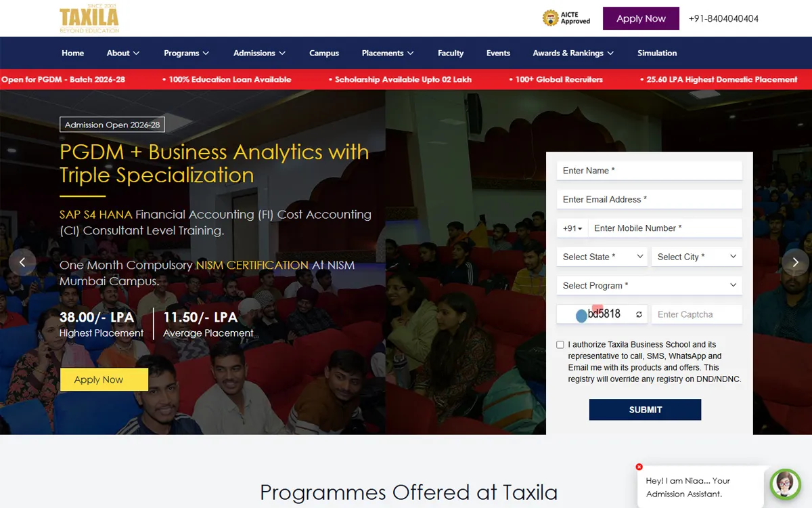Open the Campus page
Viewport: 812px width, 508px height.
pos(324,53)
